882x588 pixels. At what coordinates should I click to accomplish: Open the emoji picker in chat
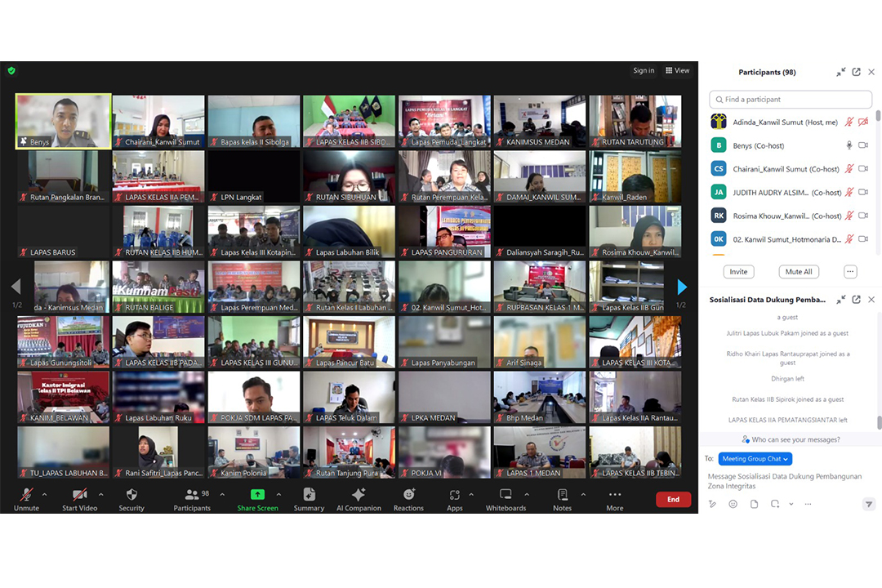tap(733, 504)
